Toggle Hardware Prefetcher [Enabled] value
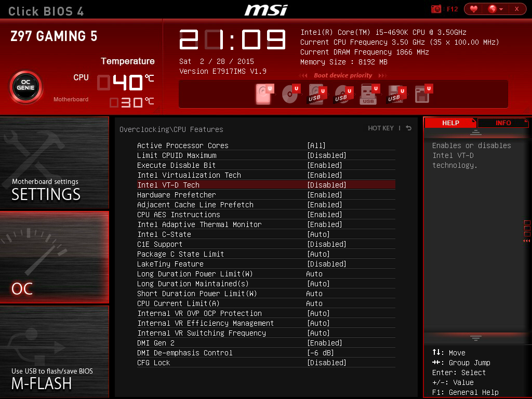Image resolution: width=532 pixels, height=399 pixels. 324,195
